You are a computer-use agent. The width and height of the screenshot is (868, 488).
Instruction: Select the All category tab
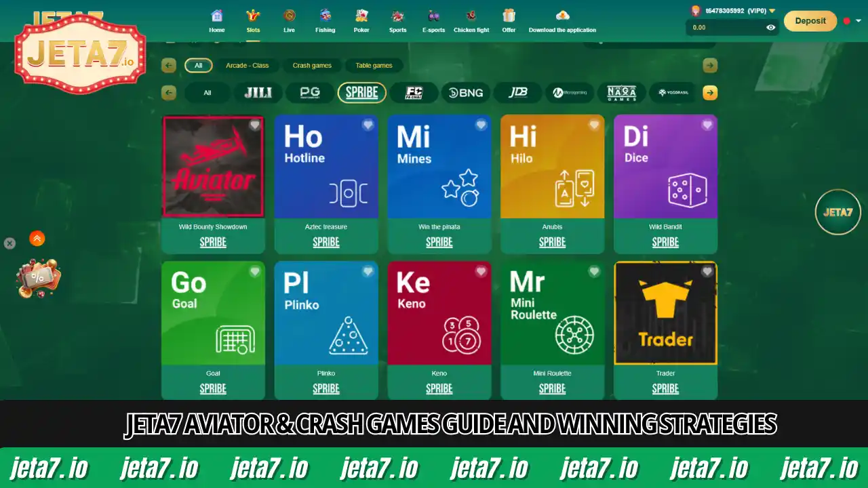(x=199, y=66)
